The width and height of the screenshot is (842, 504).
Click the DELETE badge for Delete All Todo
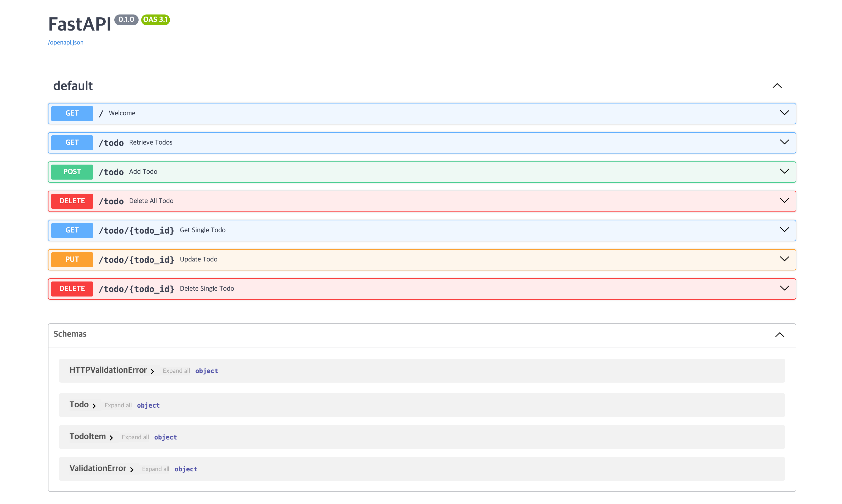72,201
